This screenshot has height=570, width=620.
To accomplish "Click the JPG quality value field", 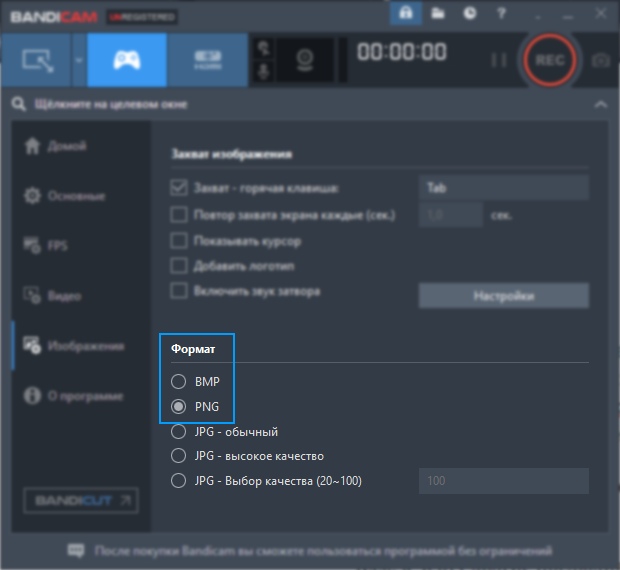I will 504,481.
